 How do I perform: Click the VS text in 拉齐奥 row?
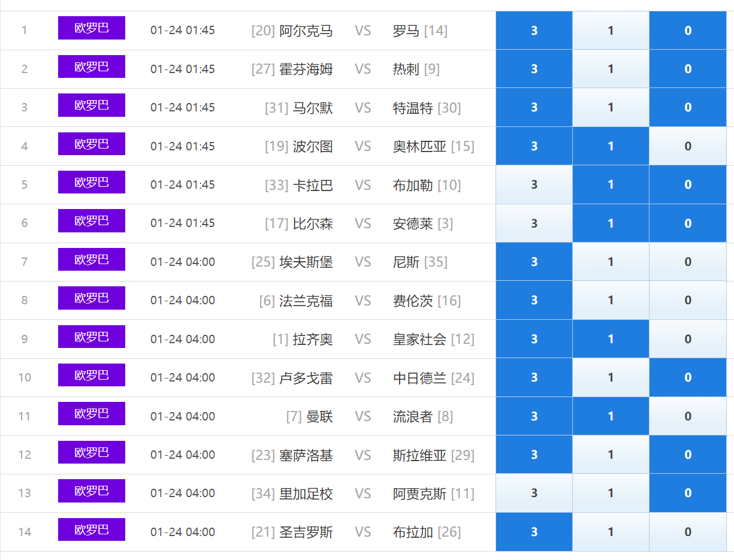tap(363, 340)
